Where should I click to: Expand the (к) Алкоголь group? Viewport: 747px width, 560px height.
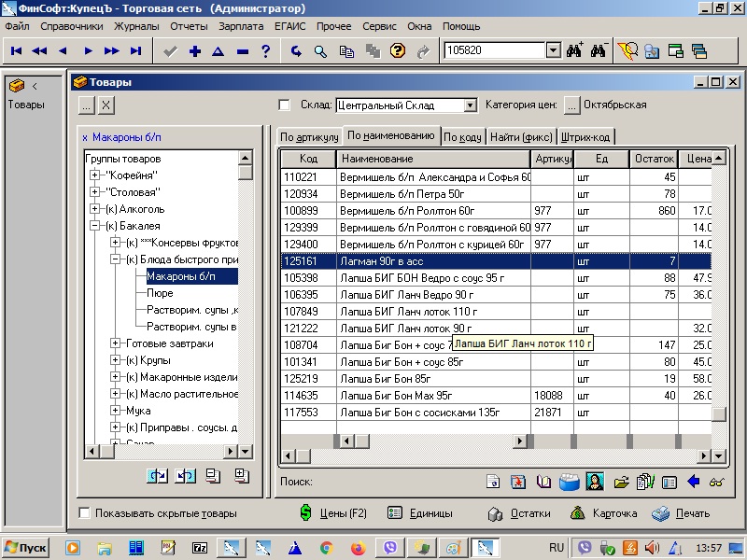point(95,208)
